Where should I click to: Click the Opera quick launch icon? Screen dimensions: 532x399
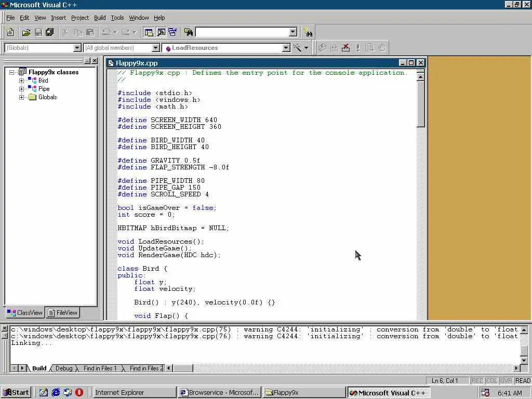79,393
